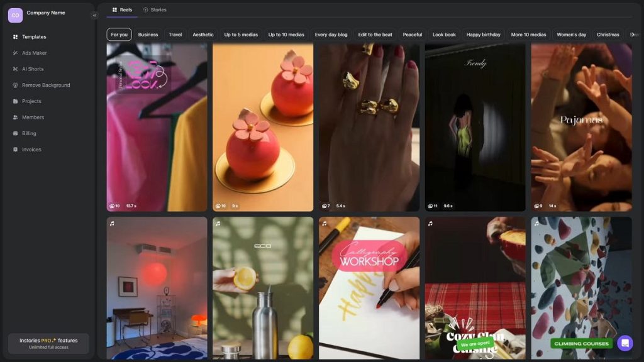Viewport: 644px width, 362px height.
Task: Filter templates by Business category
Action: 148,35
